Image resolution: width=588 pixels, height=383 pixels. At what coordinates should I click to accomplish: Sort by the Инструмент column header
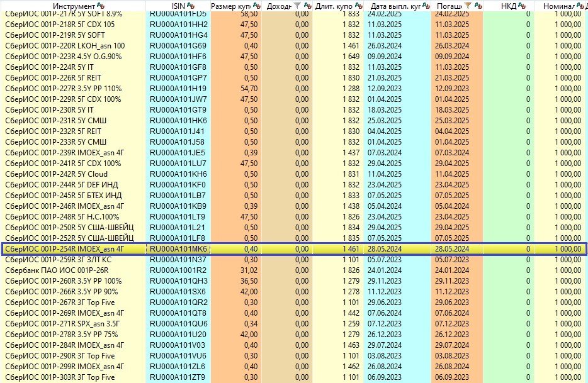coord(74,6)
